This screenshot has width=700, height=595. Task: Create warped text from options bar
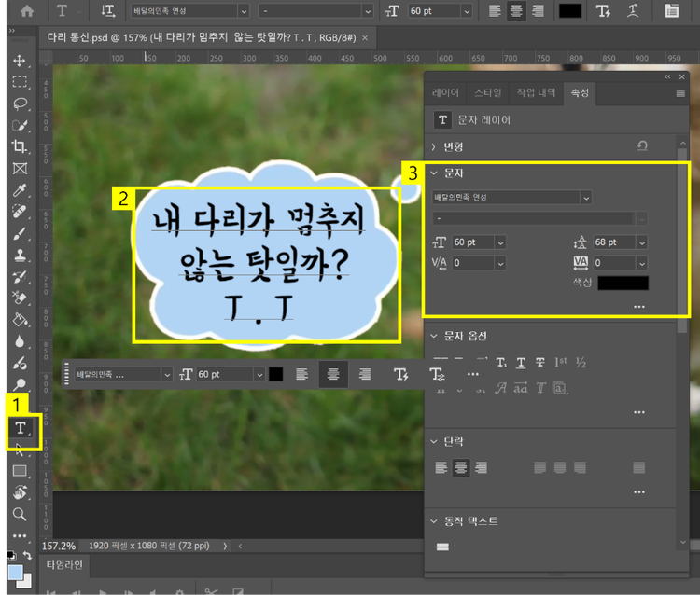633,10
